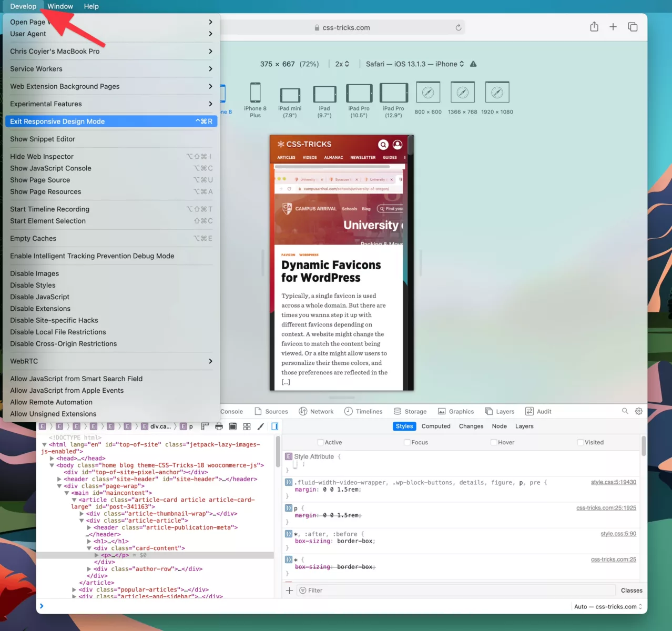Screen dimensions: 672x631
Task: Open style.css:5:19430 source link
Action: click(614, 482)
